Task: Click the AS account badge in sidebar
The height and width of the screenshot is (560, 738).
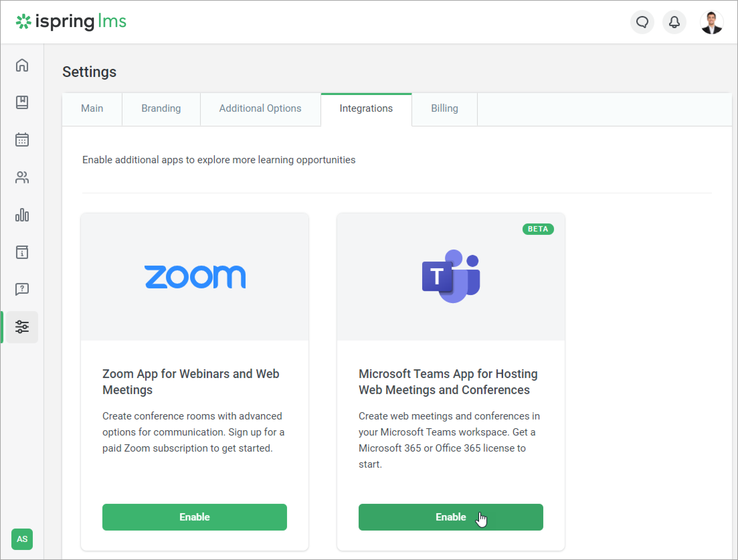Action: coord(22,539)
